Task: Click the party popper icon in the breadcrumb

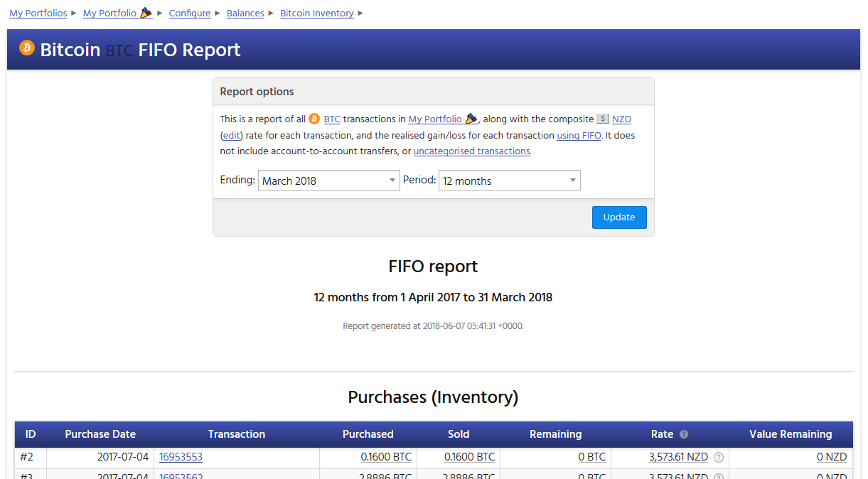Action: coord(146,13)
